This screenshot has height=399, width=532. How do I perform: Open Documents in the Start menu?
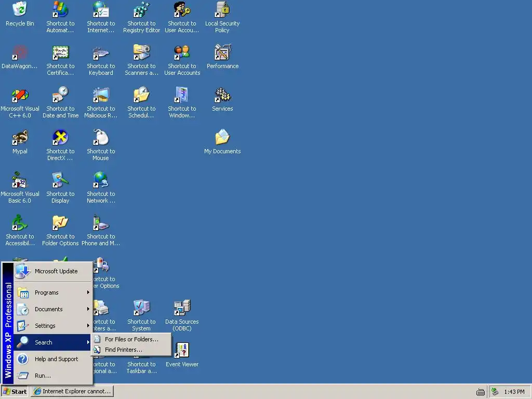click(x=54, y=309)
